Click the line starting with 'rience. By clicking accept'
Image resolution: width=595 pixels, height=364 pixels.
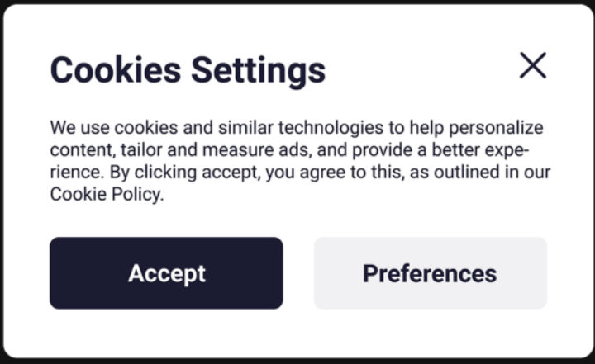pyautogui.click(x=299, y=173)
